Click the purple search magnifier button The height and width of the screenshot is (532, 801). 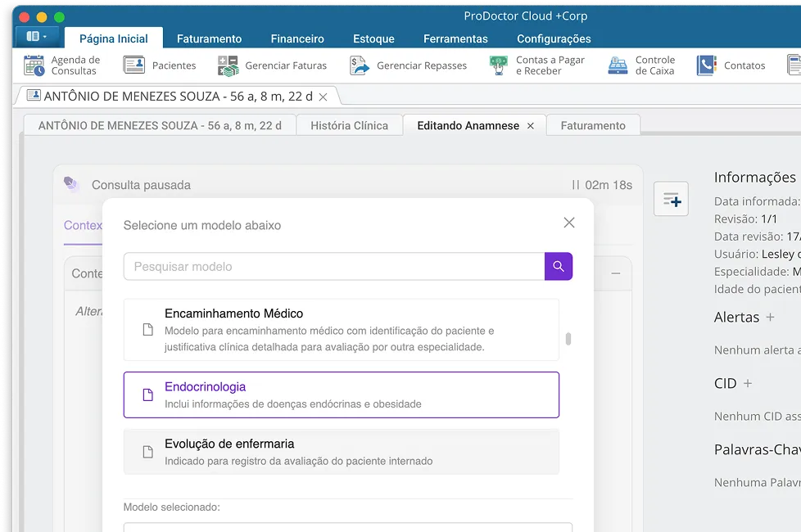559,266
